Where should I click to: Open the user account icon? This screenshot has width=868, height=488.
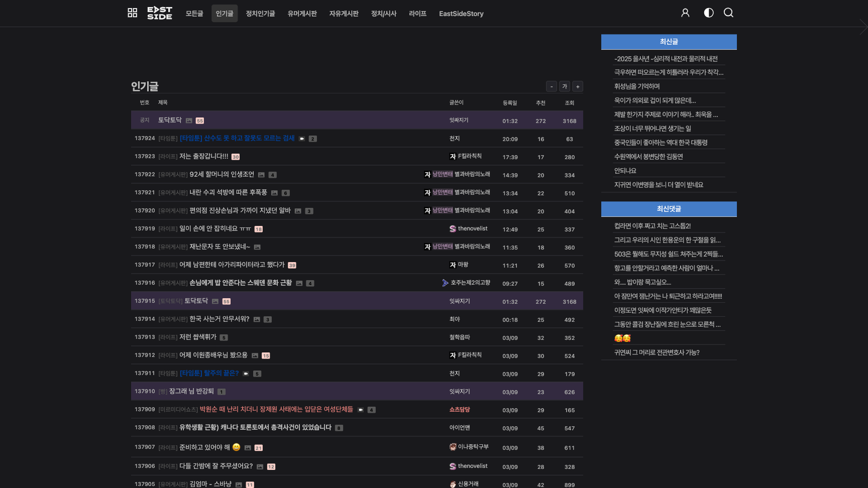click(685, 13)
